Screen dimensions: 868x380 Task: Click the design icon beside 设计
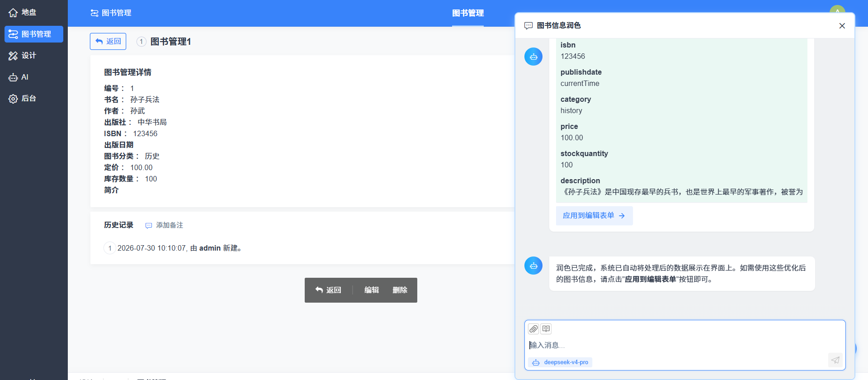[13, 56]
